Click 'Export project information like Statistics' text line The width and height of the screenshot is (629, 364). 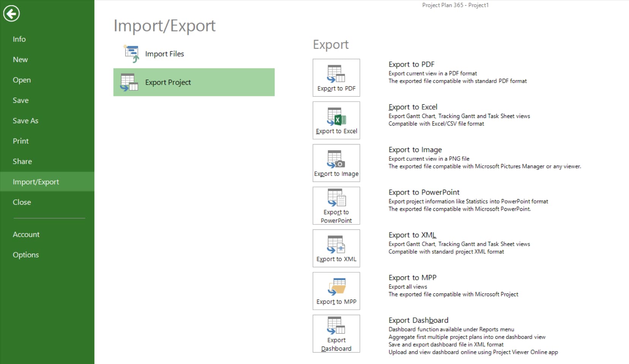coord(468,201)
